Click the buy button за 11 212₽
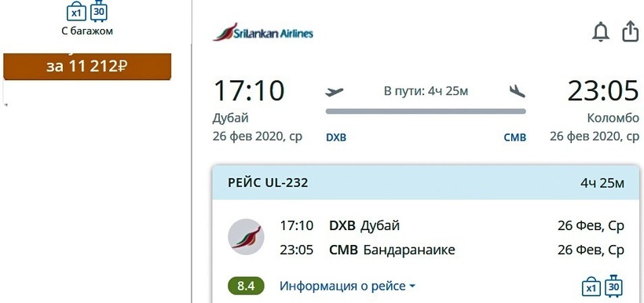The image size is (644, 303). pos(87,66)
